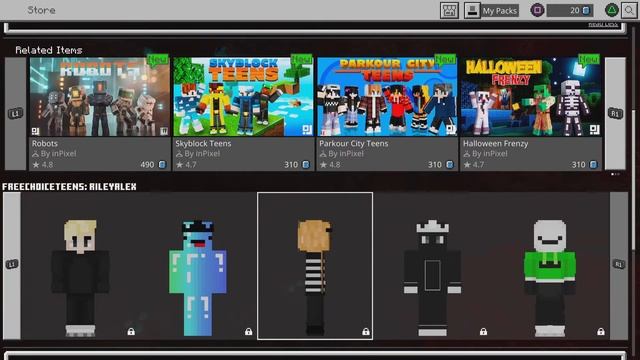The width and height of the screenshot is (640, 360).
Task: Click the New badge on Robots
Action: tap(158, 60)
